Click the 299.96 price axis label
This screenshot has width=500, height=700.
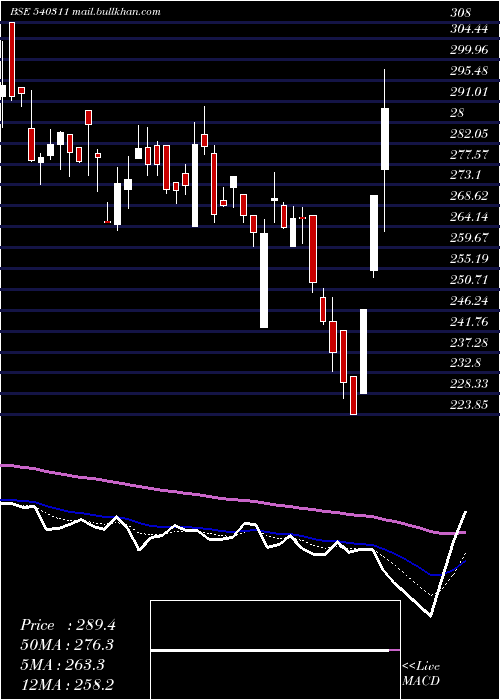coord(469,50)
